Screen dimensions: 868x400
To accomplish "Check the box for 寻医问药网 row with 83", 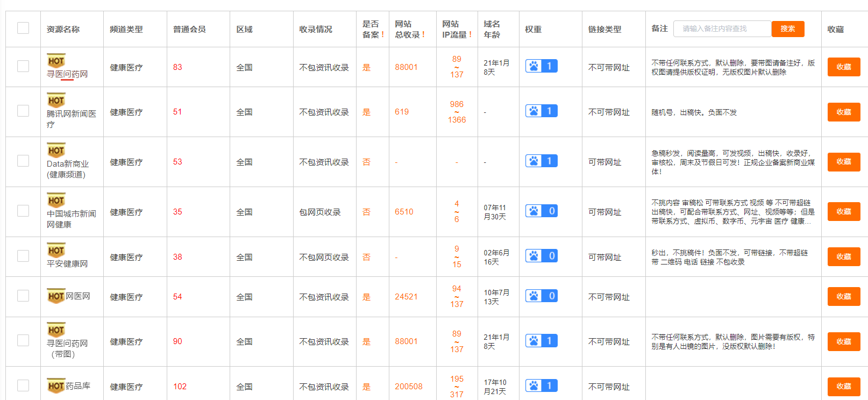I will pos(23,66).
